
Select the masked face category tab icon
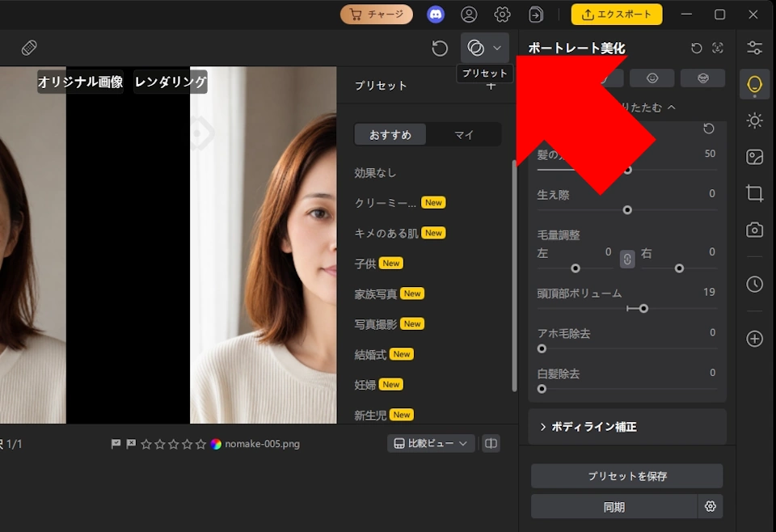tap(702, 78)
